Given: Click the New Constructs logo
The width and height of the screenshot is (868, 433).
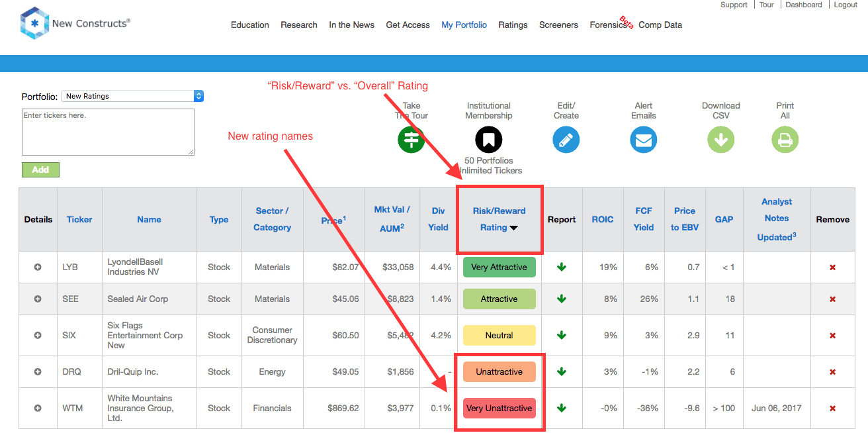Looking at the screenshot, I should coord(75,23).
